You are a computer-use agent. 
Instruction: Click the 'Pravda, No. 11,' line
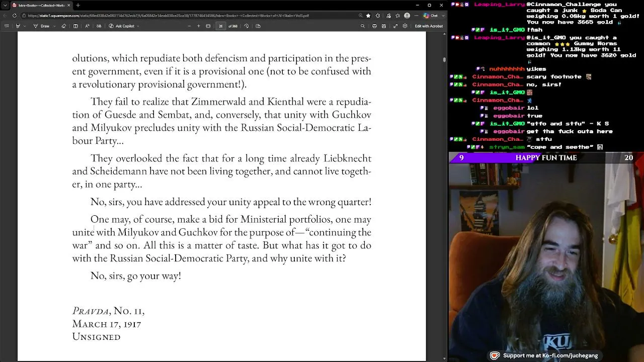pos(108,311)
